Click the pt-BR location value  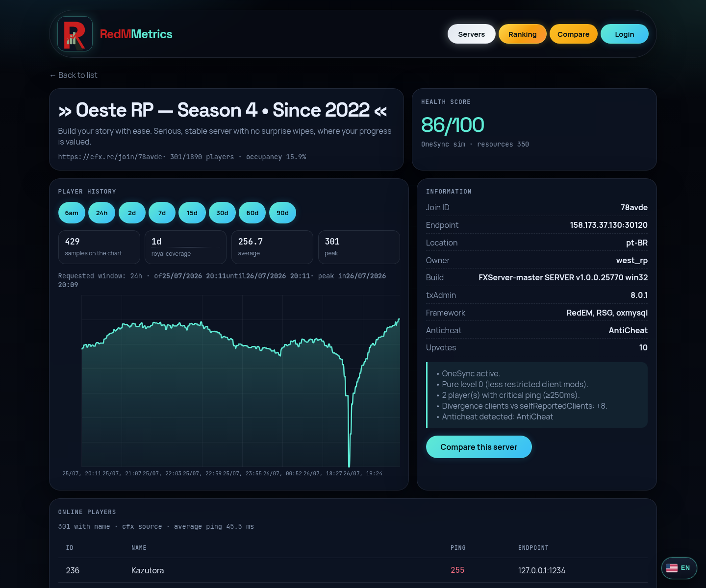click(637, 243)
